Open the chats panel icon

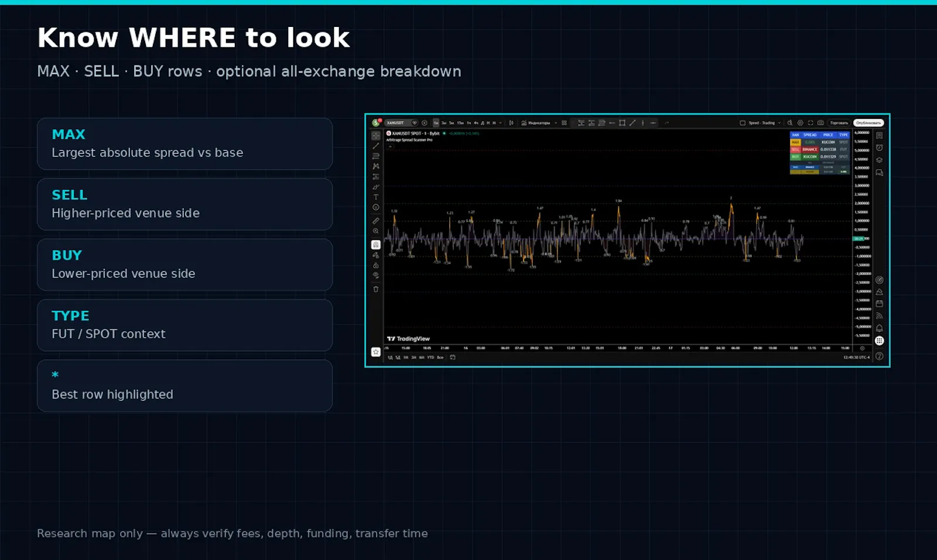coord(879,173)
